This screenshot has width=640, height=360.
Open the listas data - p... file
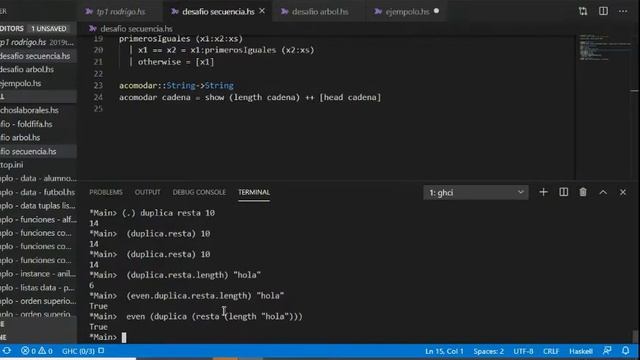(x=38, y=288)
